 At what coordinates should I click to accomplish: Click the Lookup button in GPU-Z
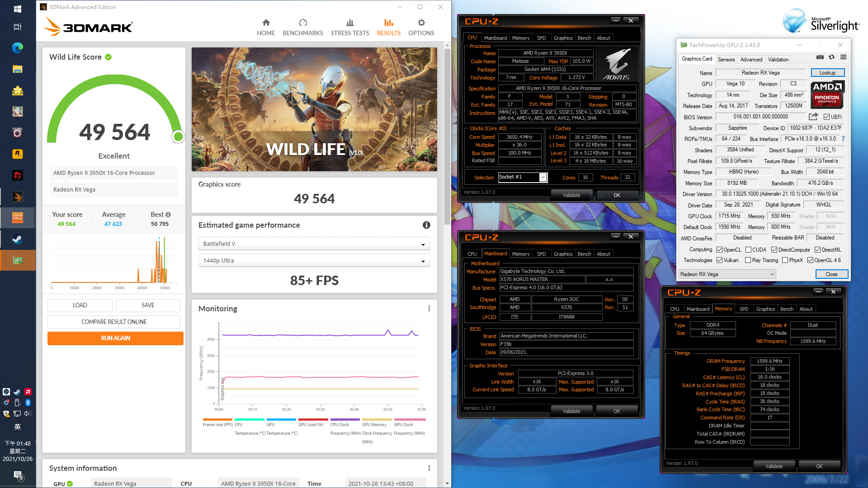(827, 73)
